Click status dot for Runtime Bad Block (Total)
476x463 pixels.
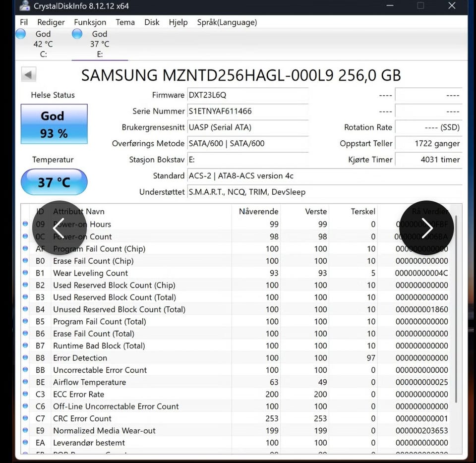coord(25,346)
